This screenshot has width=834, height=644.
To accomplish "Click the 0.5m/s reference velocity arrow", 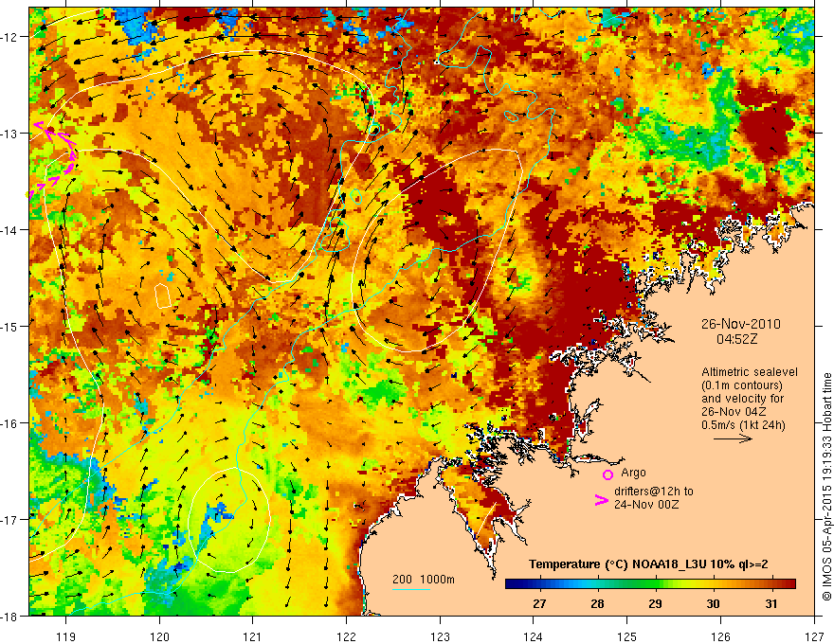I will coord(733,438).
